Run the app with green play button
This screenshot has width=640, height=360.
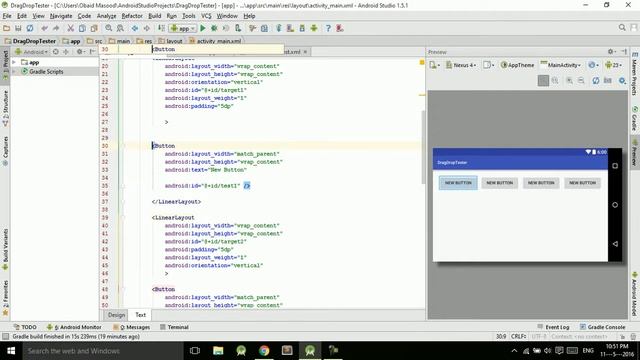[203, 28]
